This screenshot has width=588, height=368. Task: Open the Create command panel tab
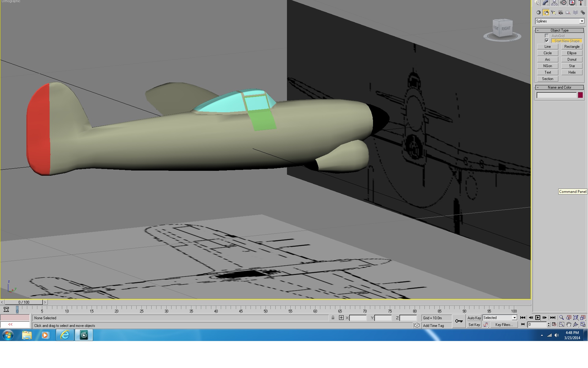pyautogui.click(x=537, y=3)
